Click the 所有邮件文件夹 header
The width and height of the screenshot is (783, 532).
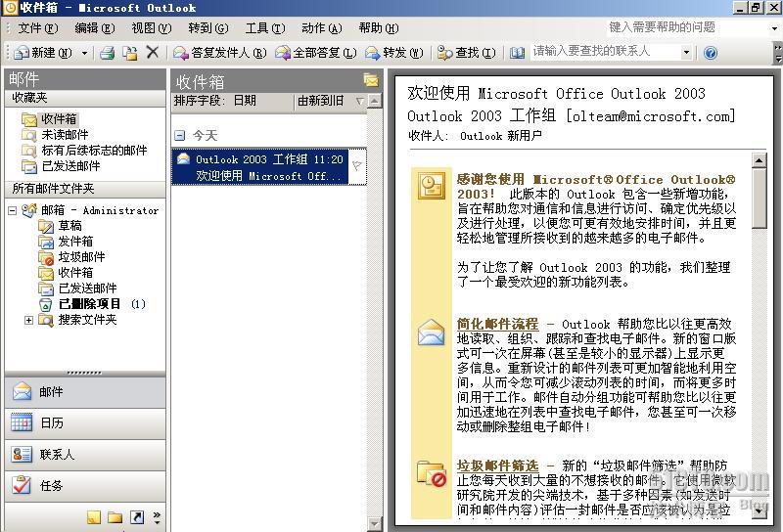tap(85, 189)
